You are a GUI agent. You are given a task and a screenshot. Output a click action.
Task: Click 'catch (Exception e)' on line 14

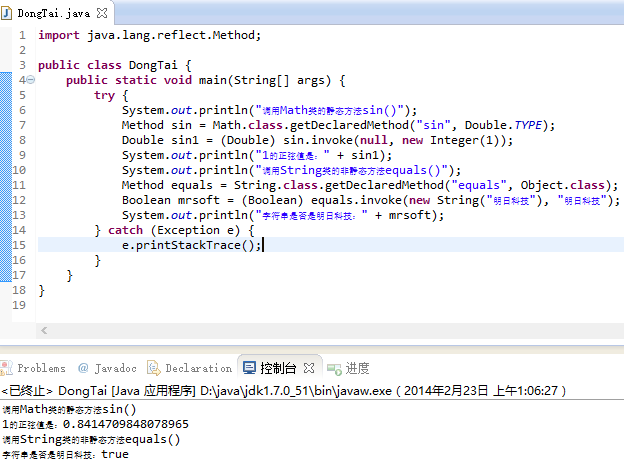point(174,230)
